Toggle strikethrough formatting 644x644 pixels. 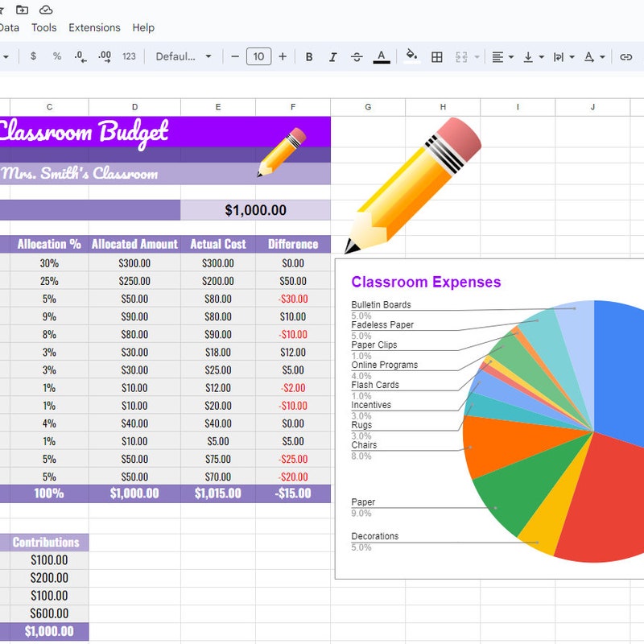click(357, 56)
